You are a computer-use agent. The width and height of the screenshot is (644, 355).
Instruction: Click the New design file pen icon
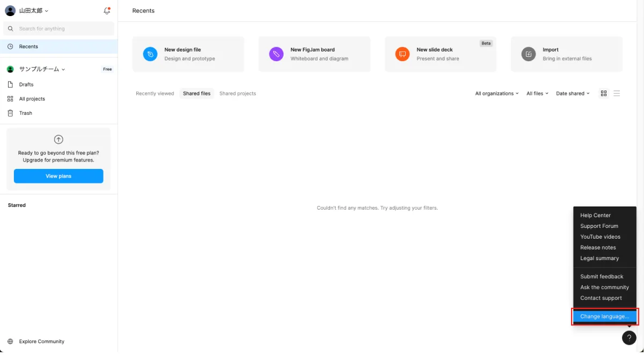(150, 54)
